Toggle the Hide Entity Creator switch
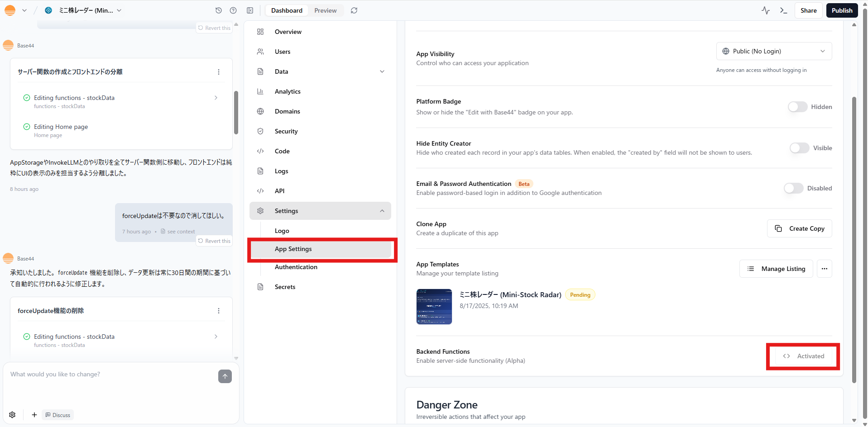The height and width of the screenshot is (427, 868). [x=799, y=148]
